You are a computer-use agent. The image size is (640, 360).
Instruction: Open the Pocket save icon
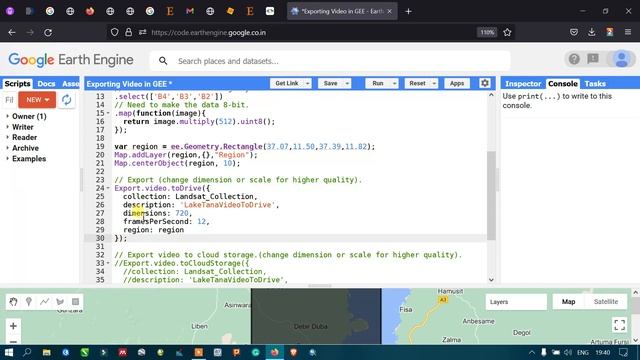(x=574, y=32)
